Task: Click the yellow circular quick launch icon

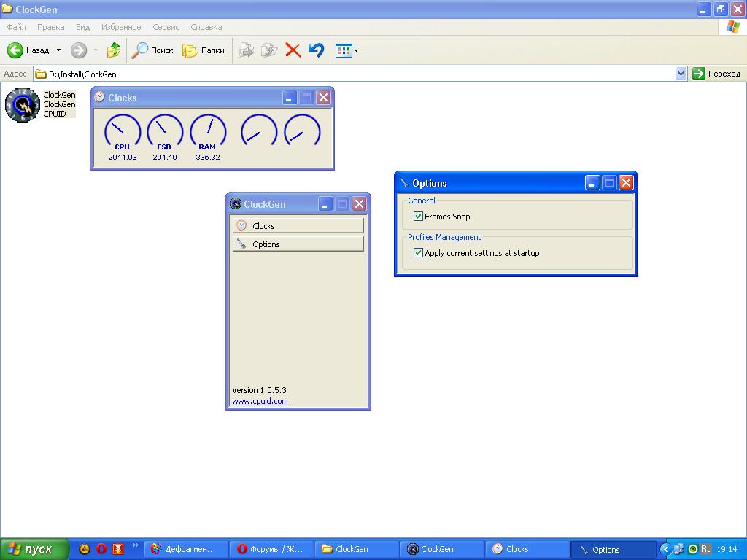Action: (85, 549)
